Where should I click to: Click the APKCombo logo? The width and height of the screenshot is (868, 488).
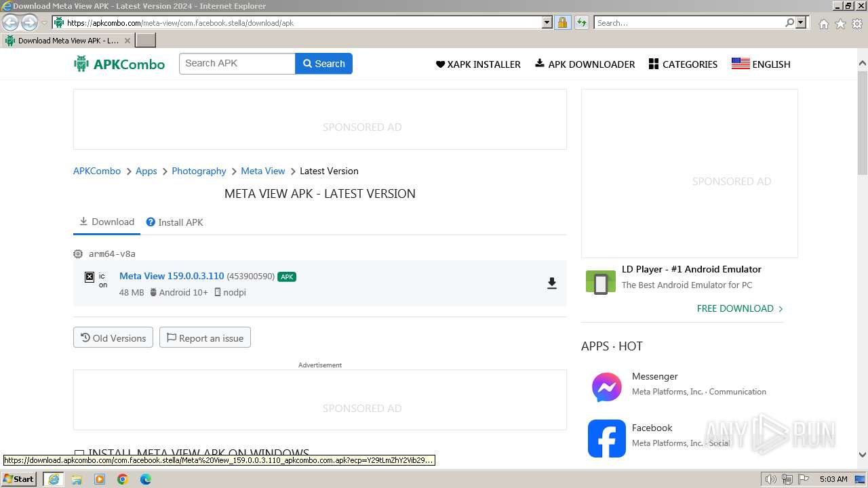pos(119,64)
